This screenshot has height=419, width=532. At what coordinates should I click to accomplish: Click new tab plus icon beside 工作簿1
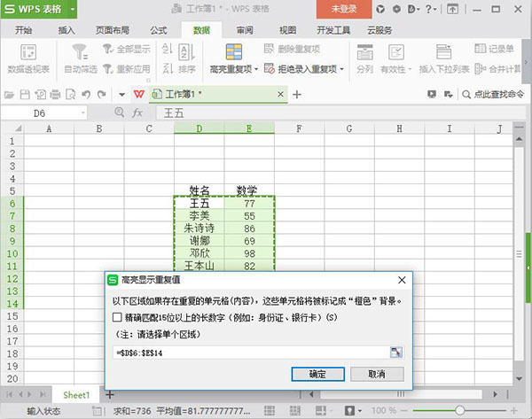[297, 93]
